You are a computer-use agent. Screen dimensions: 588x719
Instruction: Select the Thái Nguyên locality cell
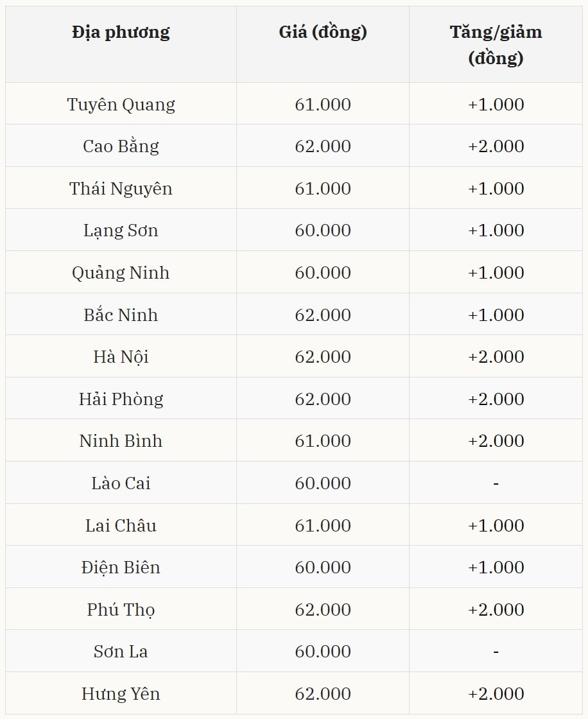[121, 189]
